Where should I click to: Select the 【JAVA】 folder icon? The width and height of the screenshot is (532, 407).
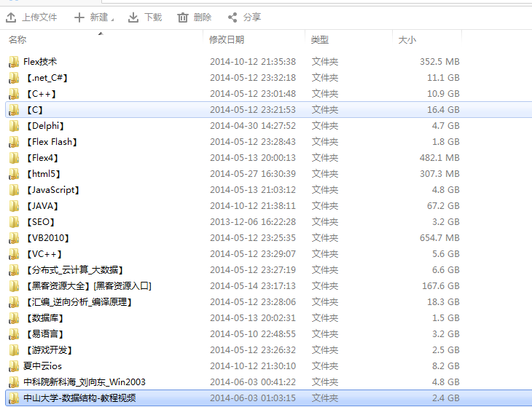pyautogui.click(x=14, y=206)
